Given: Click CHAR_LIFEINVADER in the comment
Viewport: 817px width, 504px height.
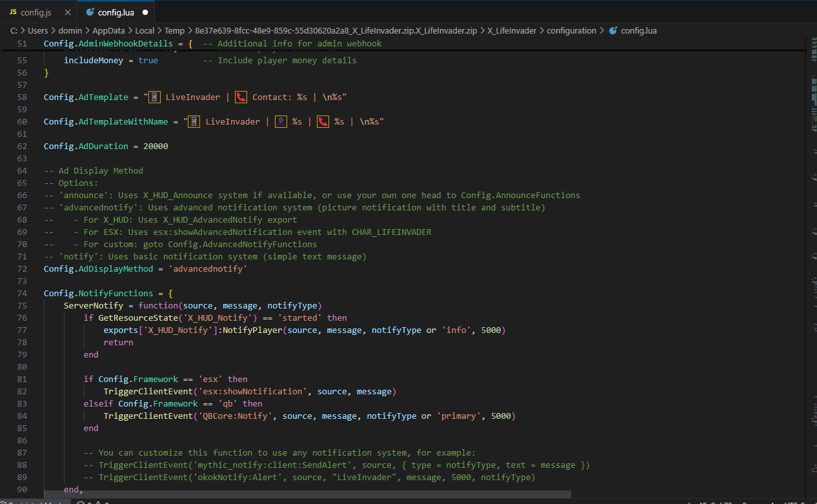Looking at the screenshot, I should pyautogui.click(x=391, y=232).
